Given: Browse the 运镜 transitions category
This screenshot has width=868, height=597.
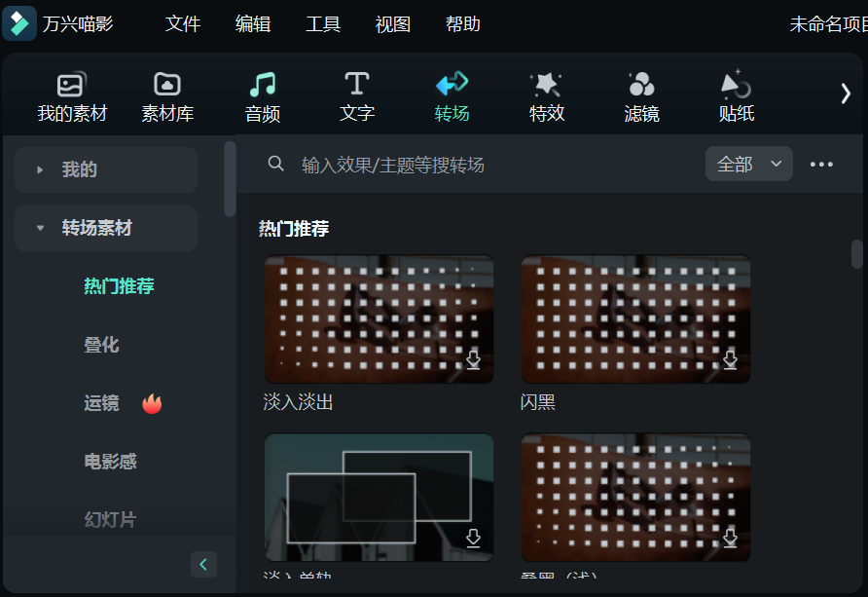Looking at the screenshot, I should point(101,402).
